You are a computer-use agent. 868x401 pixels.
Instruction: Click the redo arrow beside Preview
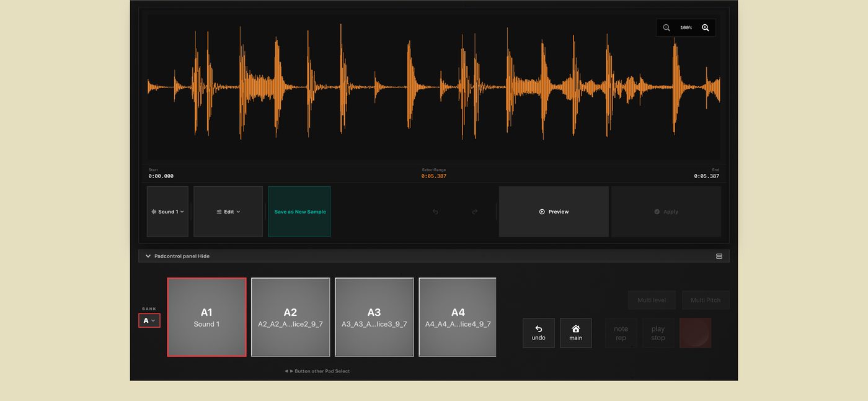point(475,212)
